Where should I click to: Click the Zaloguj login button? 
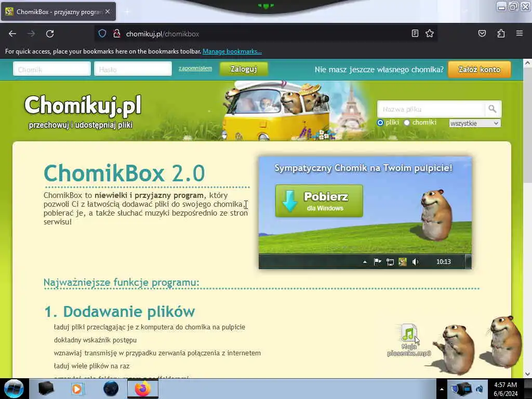tap(244, 69)
